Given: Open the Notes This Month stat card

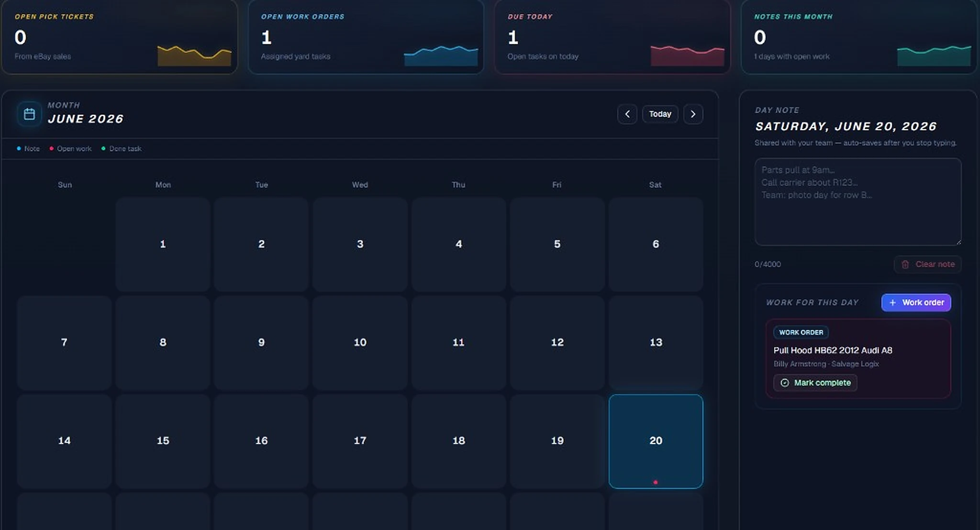Looking at the screenshot, I should [859, 37].
